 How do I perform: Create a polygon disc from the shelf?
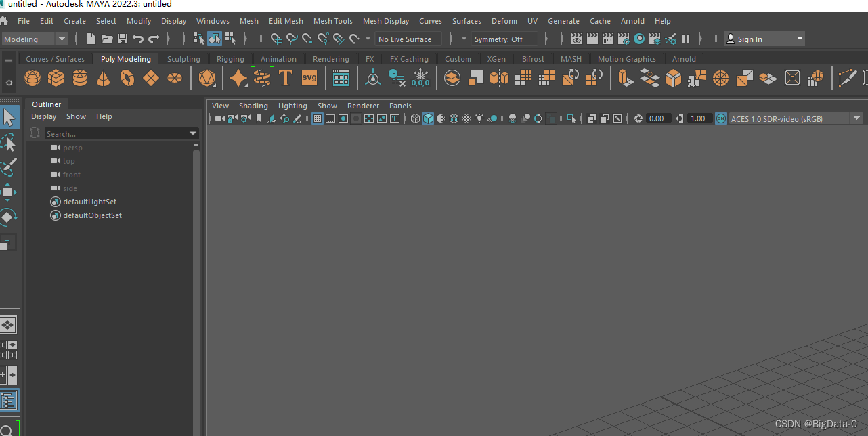point(175,79)
